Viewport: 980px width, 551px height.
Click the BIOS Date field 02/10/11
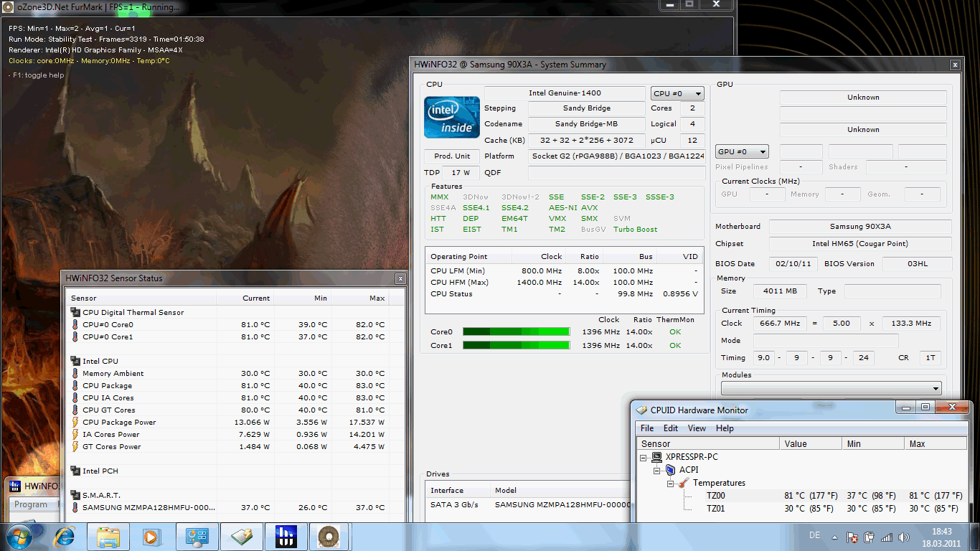click(793, 264)
